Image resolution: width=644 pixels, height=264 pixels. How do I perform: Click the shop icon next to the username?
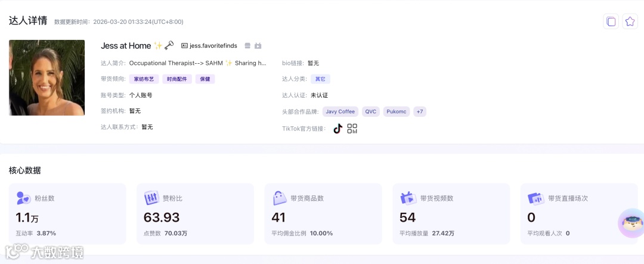pos(247,46)
